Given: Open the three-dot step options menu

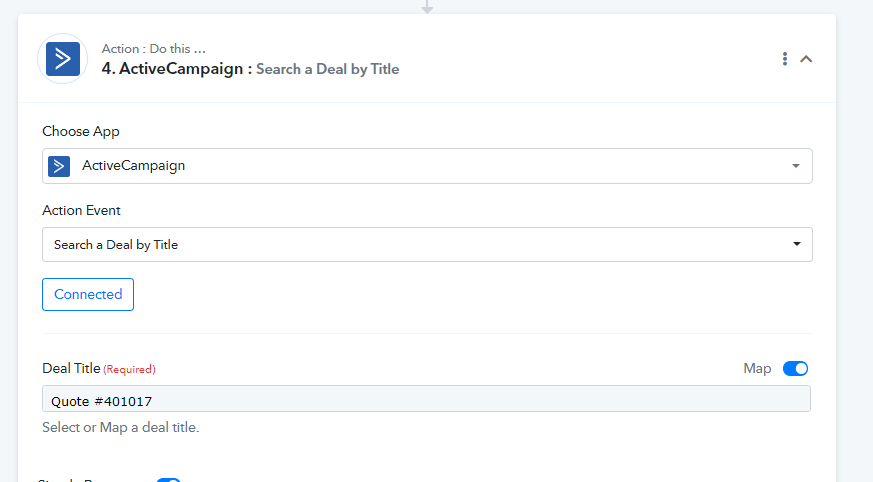Looking at the screenshot, I should click(x=785, y=59).
